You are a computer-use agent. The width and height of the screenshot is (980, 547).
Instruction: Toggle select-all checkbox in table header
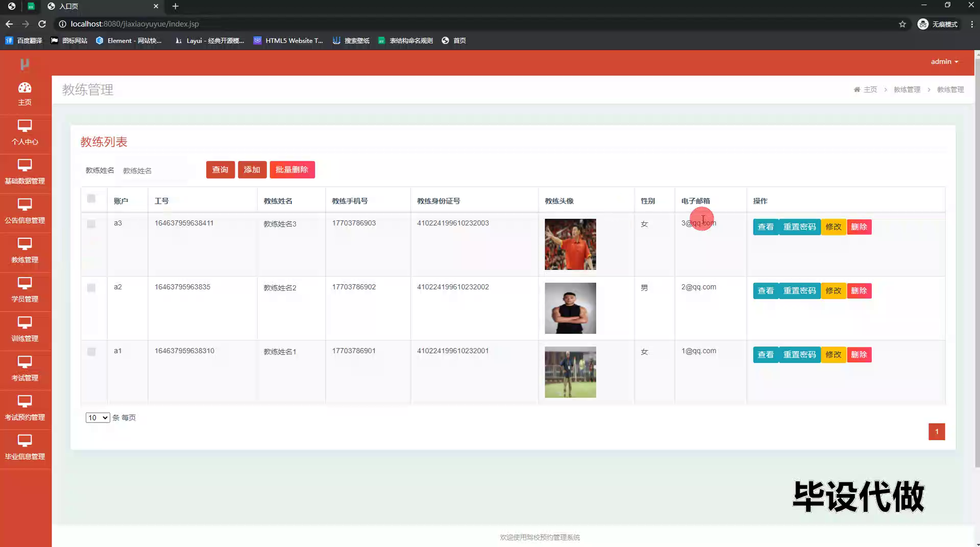pos(91,198)
